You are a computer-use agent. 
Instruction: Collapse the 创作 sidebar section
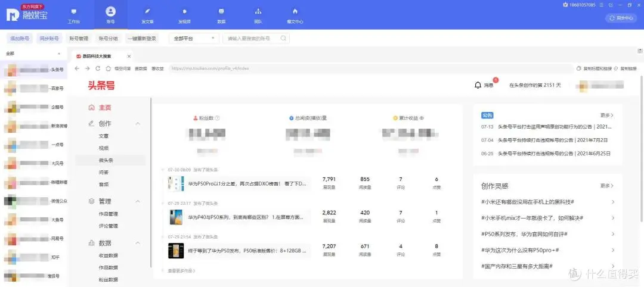[x=138, y=123]
